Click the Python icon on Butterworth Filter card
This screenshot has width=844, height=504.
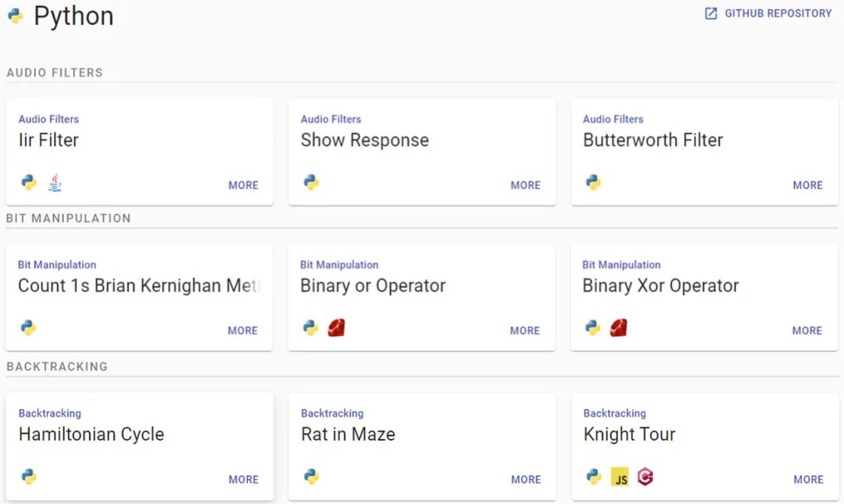[x=593, y=183]
